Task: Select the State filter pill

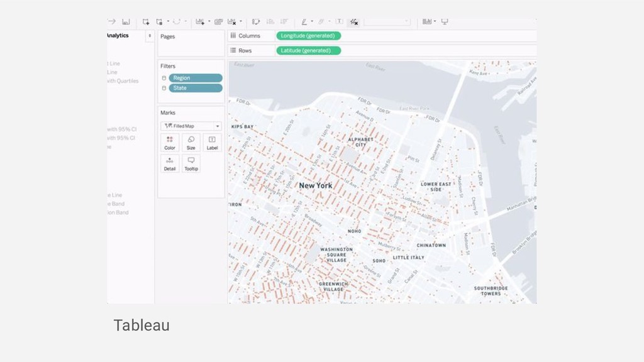Action: point(196,88)
